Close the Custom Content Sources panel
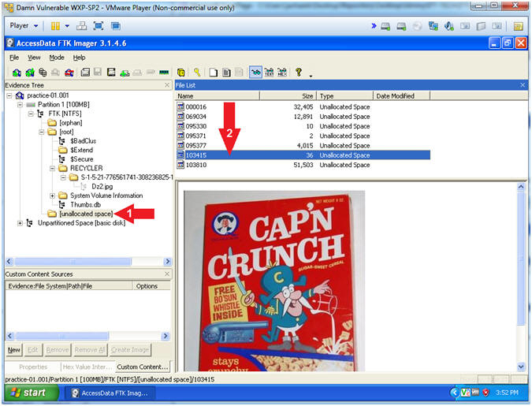The image size is (532, 406). [x=167, y=274]
